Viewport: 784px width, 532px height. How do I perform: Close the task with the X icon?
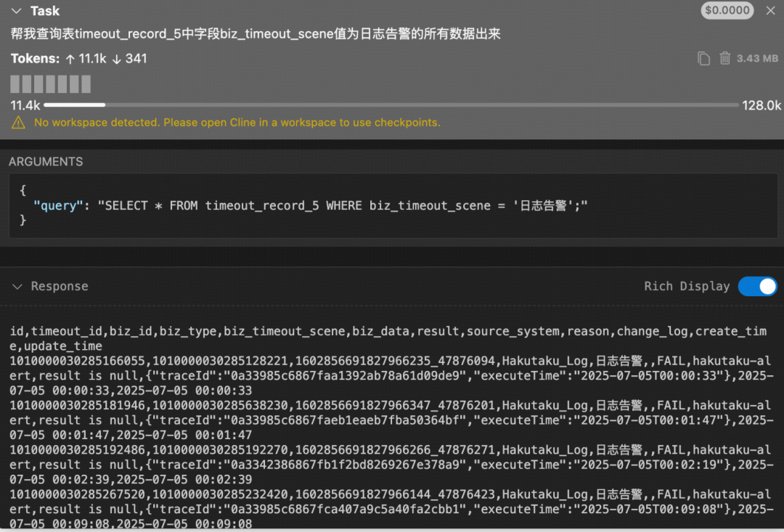tap(770, 10)
